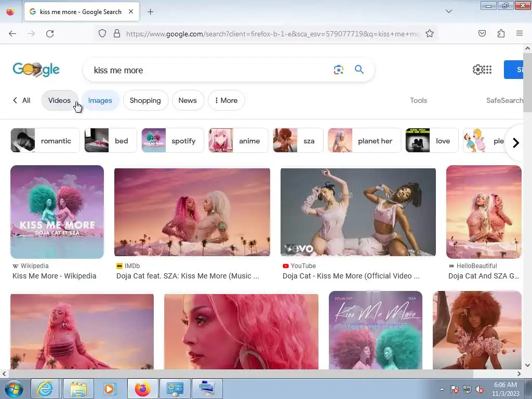Open the vevo YouTube video thumbnail
Viewport: 532px width, 399px height.
[x=358, y=212]
